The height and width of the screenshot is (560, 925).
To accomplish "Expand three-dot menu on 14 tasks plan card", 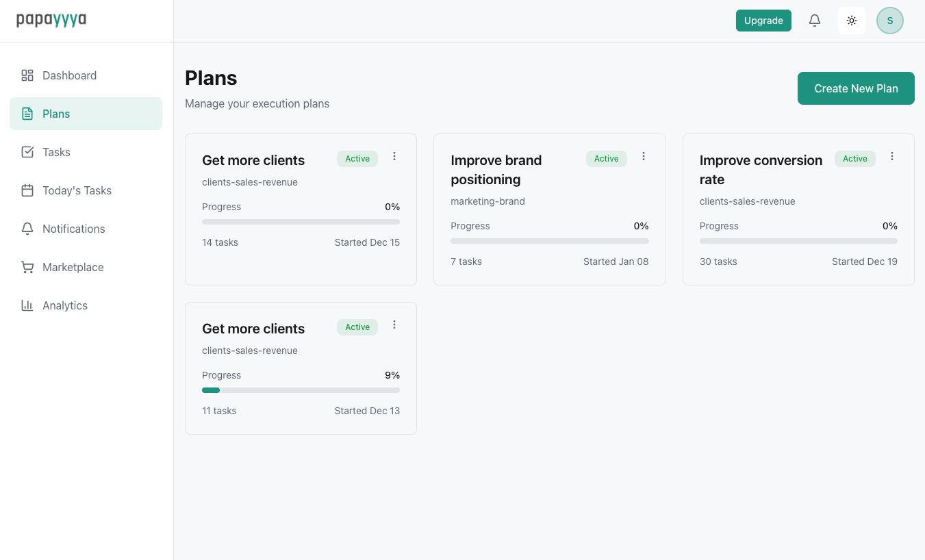I will [x=394, y=157].
